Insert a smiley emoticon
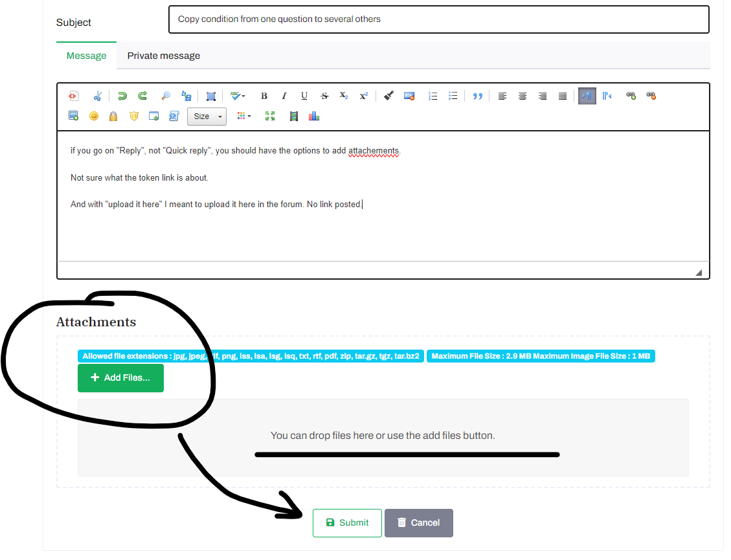731x560 pixels. [x=94, y=117]
